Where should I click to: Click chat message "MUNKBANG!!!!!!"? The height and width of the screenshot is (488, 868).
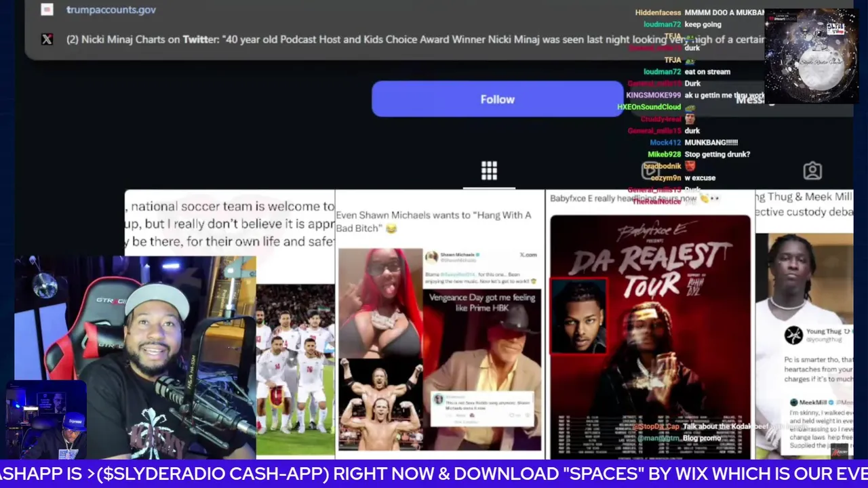pos(711,142)
